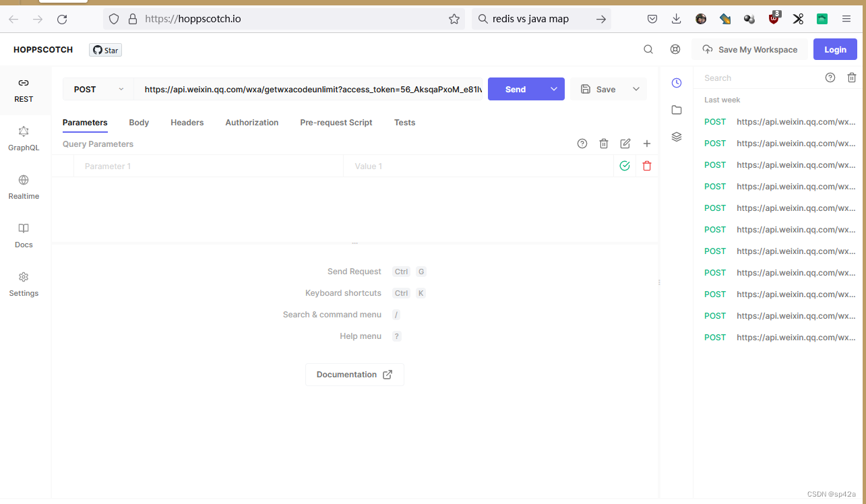Open the Collections folder icon panel
The width and height of the screenshot is (866, 504).
pyautogui.click(x=677, y=110)
